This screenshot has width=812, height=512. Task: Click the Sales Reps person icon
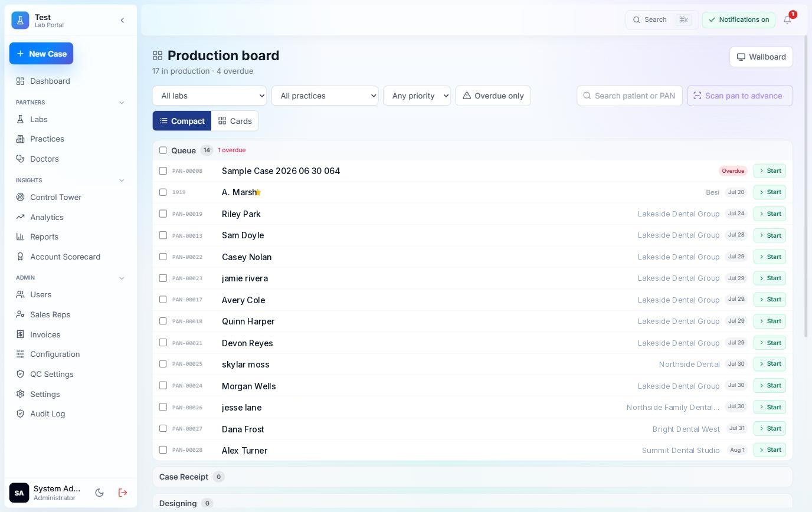[20, 314]
